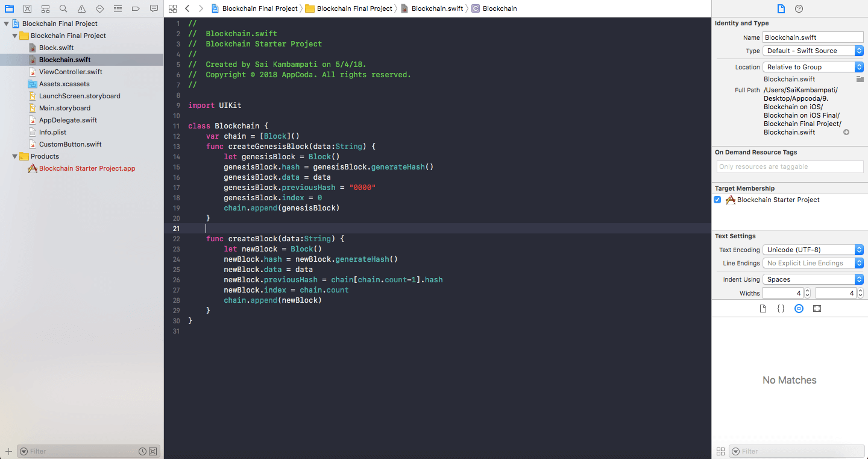The height and width of the screenshot is (459, 868).
Task: Open the Quick Help inspector icon
Action: click(x=799, y=9)
